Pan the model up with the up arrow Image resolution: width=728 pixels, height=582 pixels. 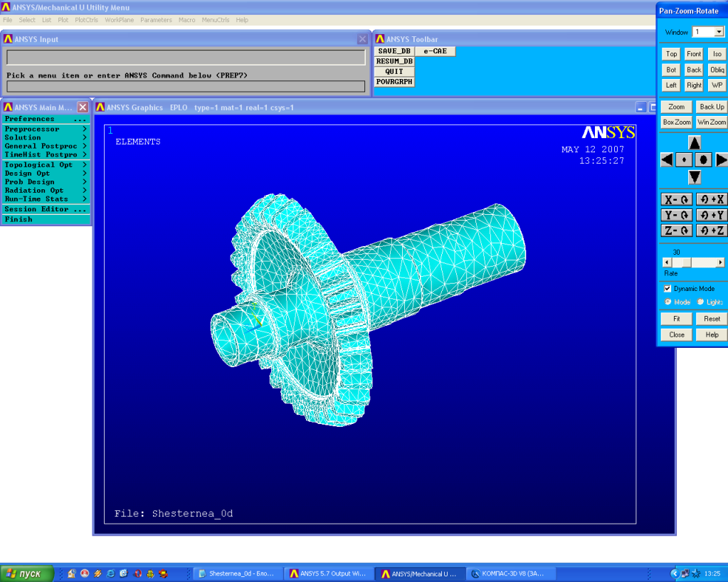(694, 142)
